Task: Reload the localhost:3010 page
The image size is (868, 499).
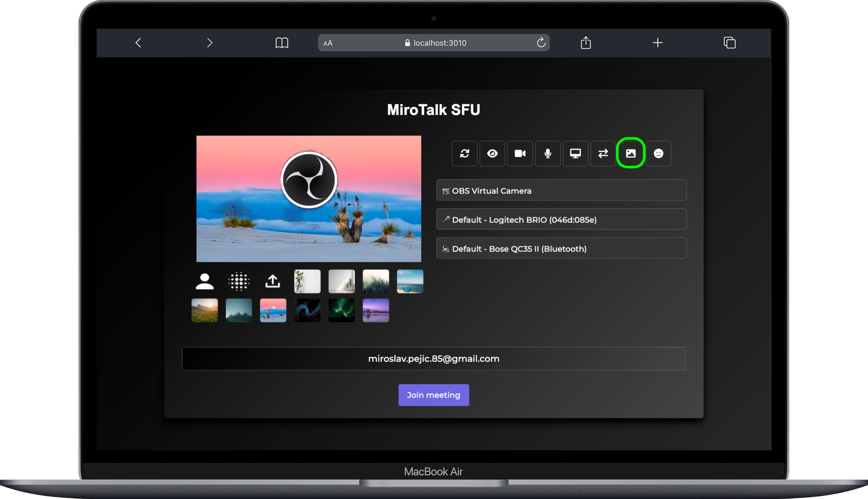Action: 541,42
